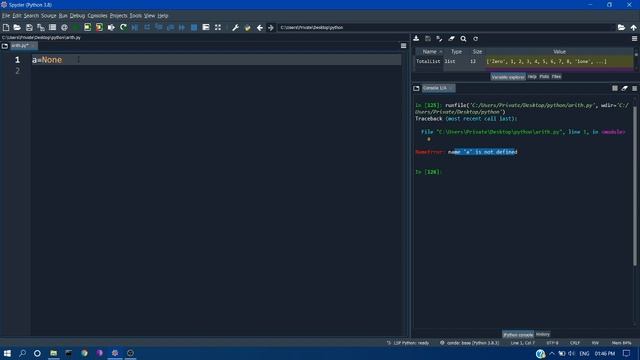Create new cell at-sign toolbar icon
640x360 pixels.
[x=64, y=27]
